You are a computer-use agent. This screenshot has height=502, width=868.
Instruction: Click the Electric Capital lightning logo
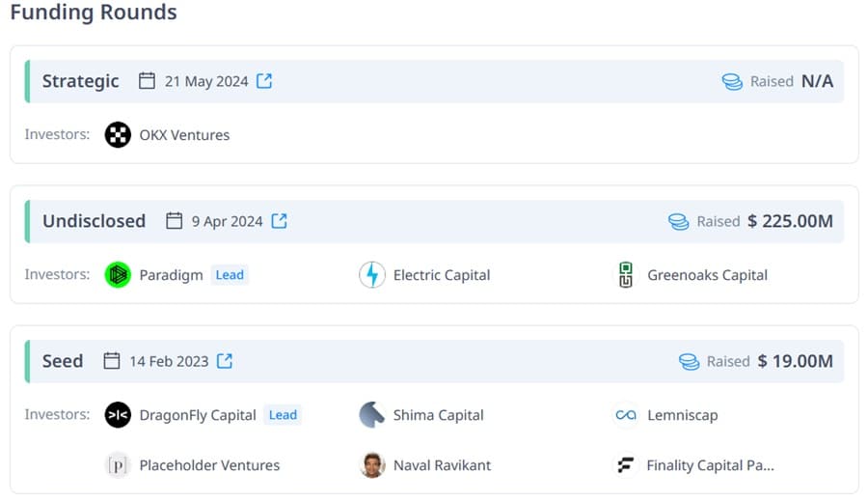point(372,275)
